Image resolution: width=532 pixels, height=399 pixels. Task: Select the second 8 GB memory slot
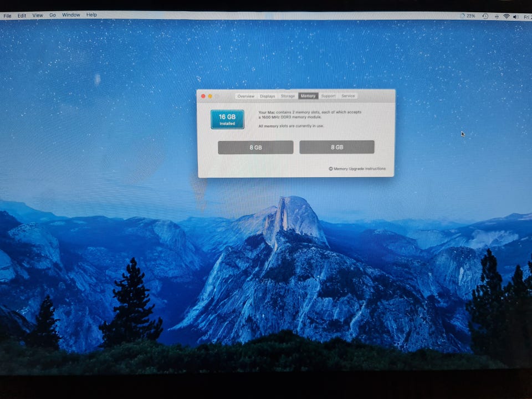(x=337, y=147)
